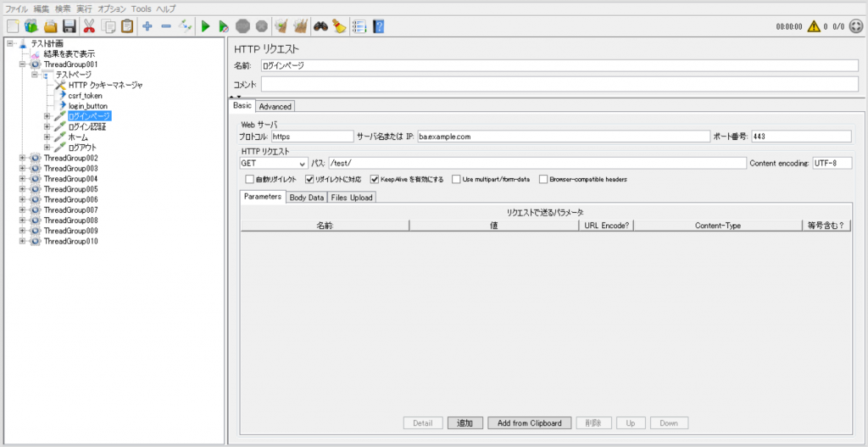The image size is (868, 447).
Task: Enable Browser-compatible headers checkbox
Action: click(543, 180)
